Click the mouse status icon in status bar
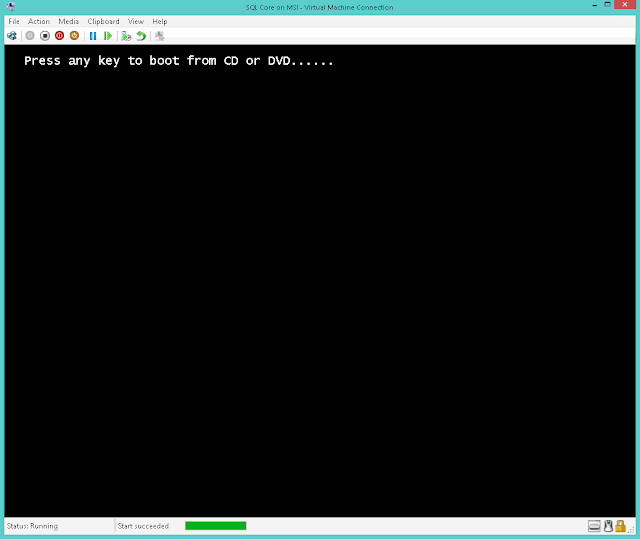Screen dimensions: 640x539 608,526
